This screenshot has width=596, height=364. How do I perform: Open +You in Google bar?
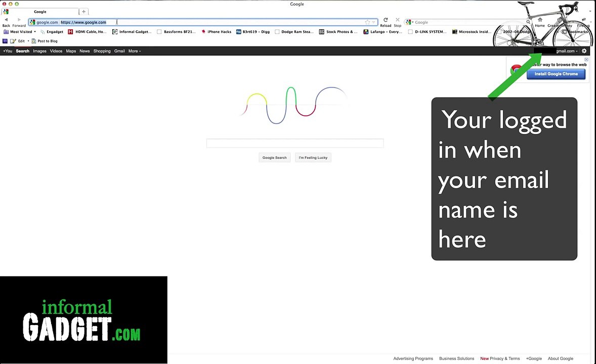pyautogui.click(x=8, y=51)
